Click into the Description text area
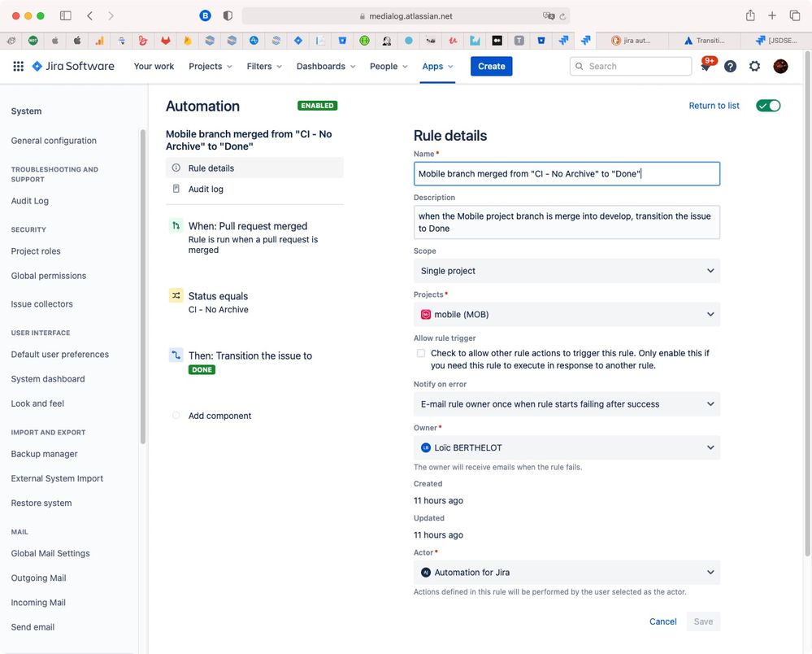 567,222
